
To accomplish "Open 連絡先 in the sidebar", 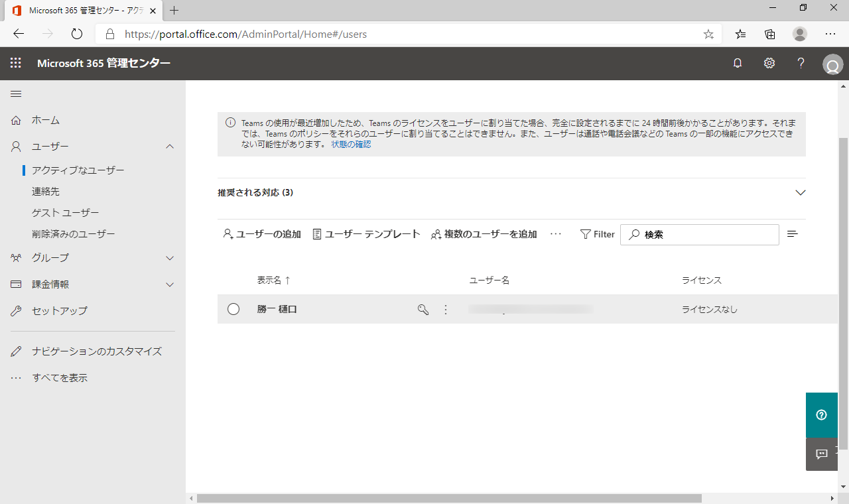I will coord(46,192).
